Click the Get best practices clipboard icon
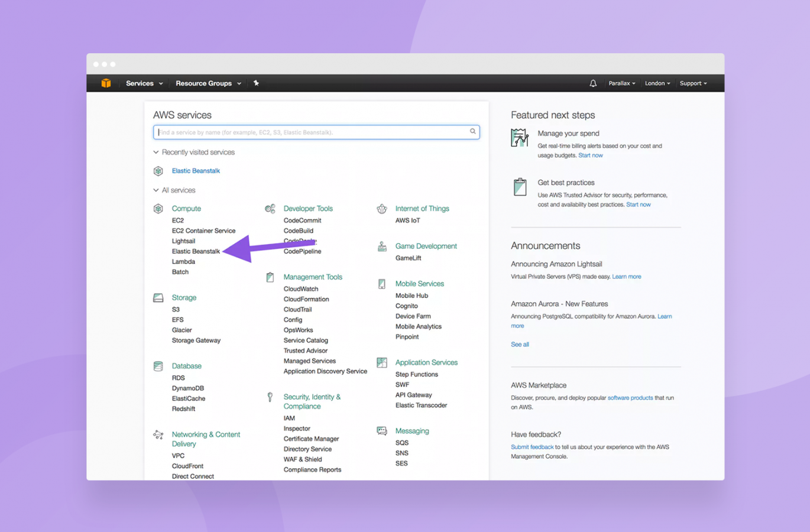The width and height of the screenshot is (810, 532). click(x=520, y=187)
